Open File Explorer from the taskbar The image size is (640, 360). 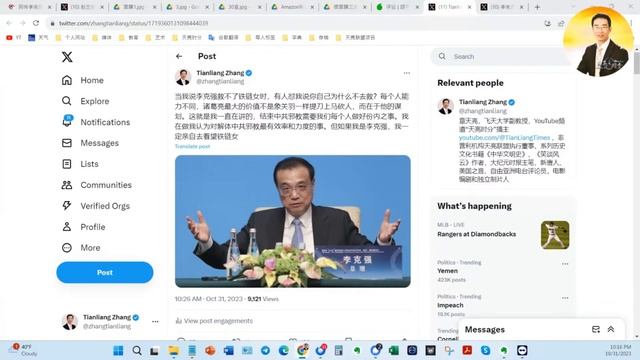pyautogui.click(x=173, y=350)
